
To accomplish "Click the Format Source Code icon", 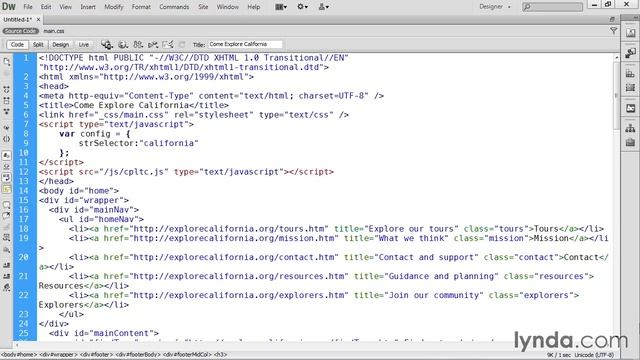I will (x=7, y=287).
